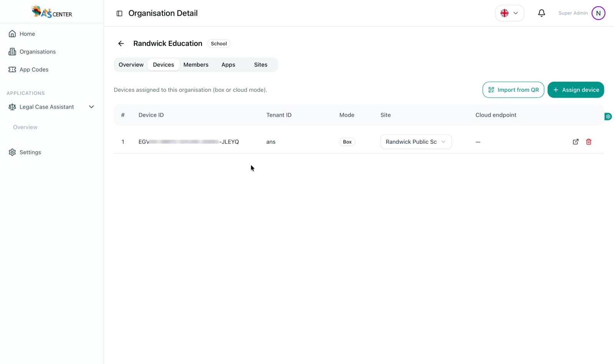Open Overview under Legal Case Assistant
Viewport: 614px width, 364px height.
25,127
